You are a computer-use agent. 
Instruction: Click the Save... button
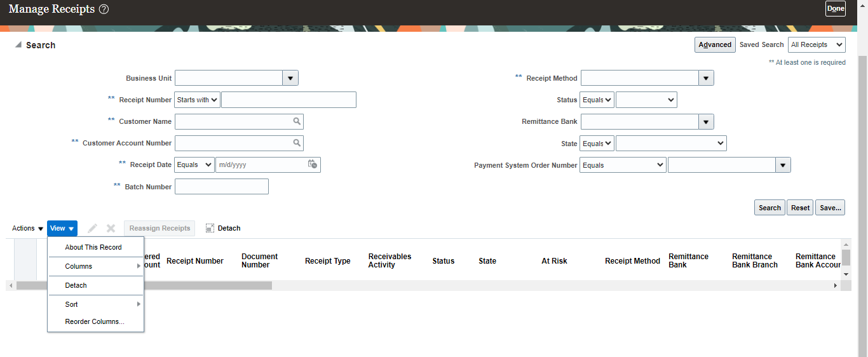(x=830, y=208)
